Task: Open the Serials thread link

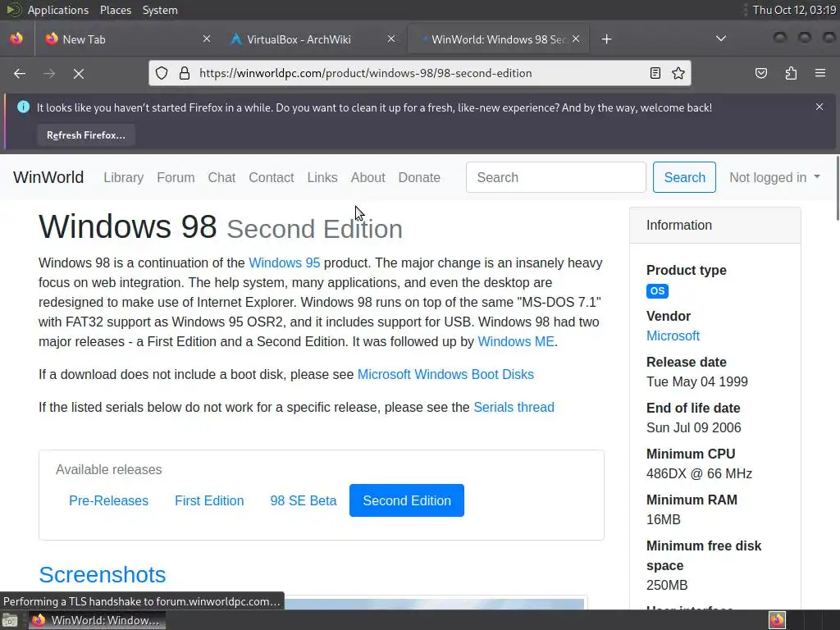Action: pyautogui.click(x=514, y=407)
